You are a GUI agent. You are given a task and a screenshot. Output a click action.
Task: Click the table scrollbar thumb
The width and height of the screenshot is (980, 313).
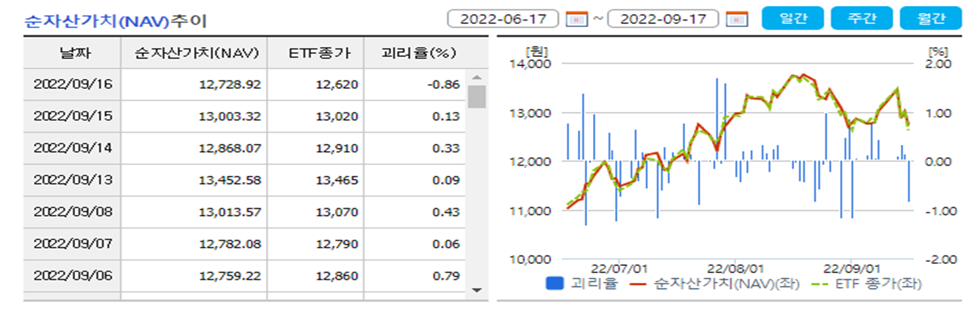click(477, 97)
